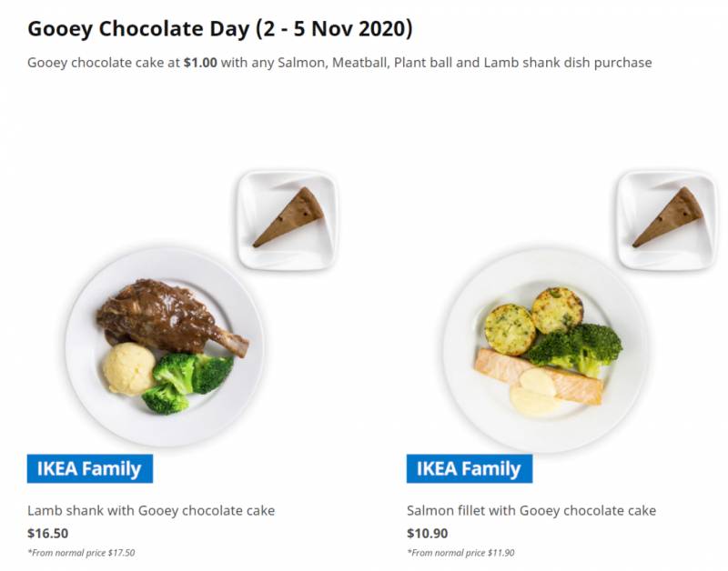Select the lamb shank plate image
Screen dimensions: 728x571
(x=164, y=347)
